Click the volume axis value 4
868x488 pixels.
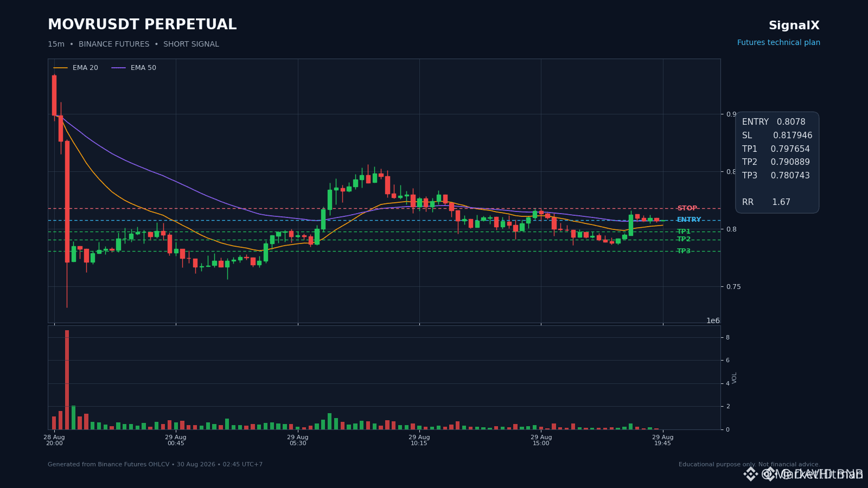(728, 383)
